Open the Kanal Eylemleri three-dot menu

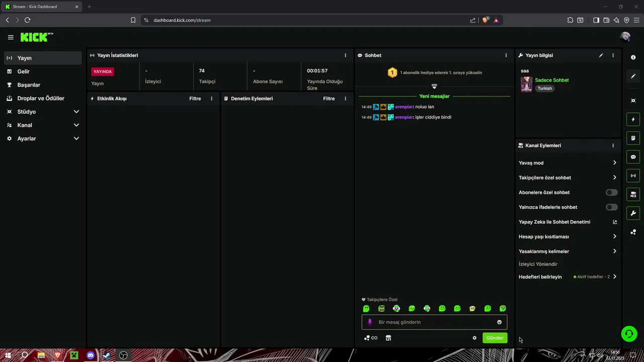(613, 146)
